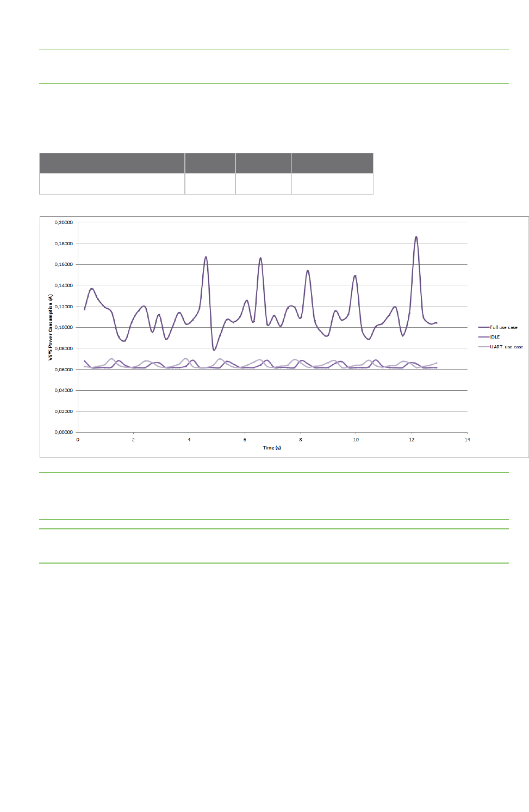This screenshot has width=529, height=812.
Task: Click the y-axis value 0,14000
Action: coord(64,285)
